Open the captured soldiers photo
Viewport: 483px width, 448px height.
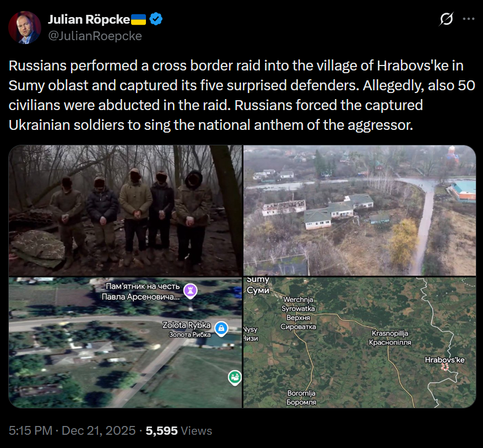[x=126, y=211]
